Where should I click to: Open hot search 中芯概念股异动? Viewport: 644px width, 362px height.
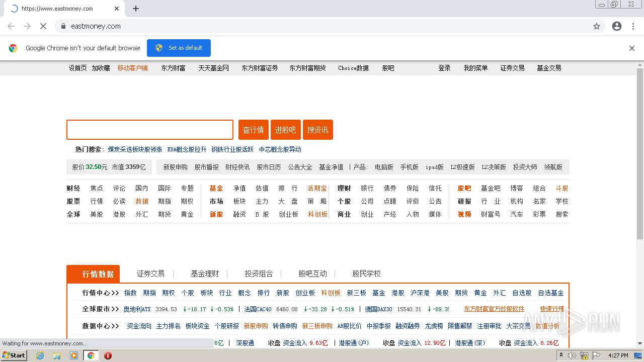[280, 149]
